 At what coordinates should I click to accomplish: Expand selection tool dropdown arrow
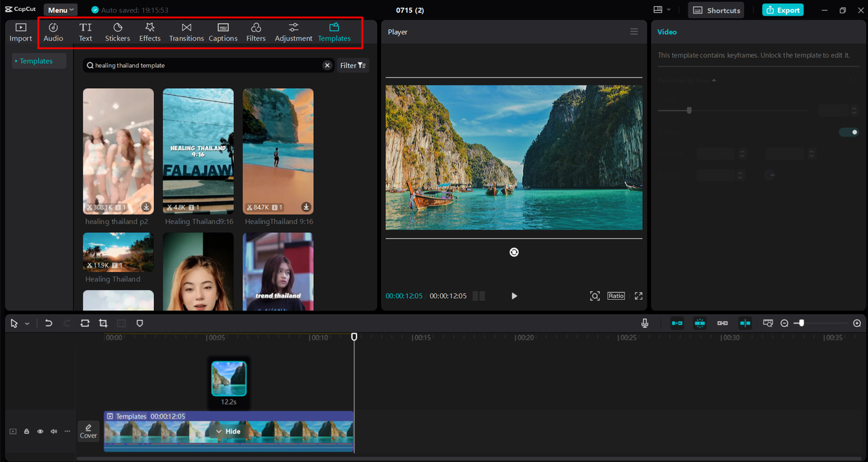point(27,324)
